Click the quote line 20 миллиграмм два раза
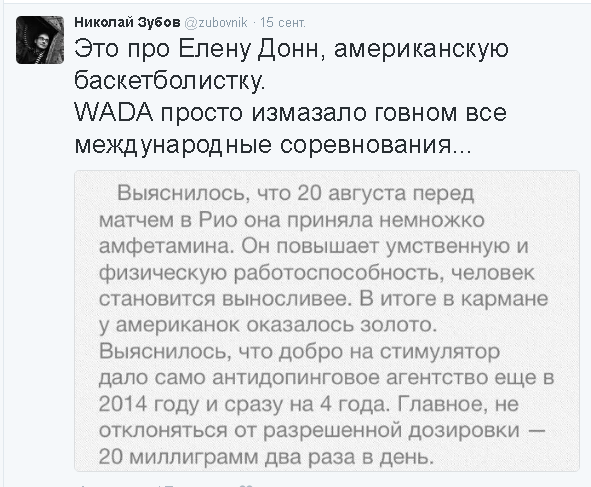 tap(265, 457)
